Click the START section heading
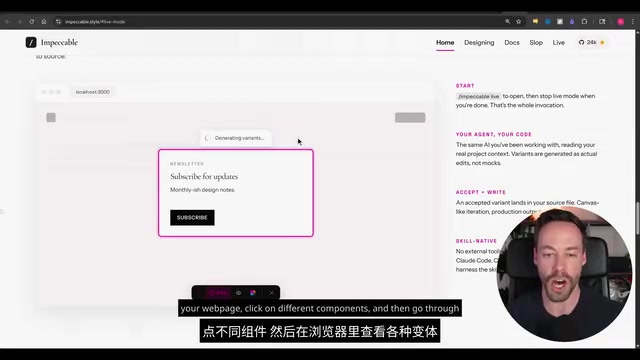The width and height of the screenshot is (640, 360). coord(465,86)
